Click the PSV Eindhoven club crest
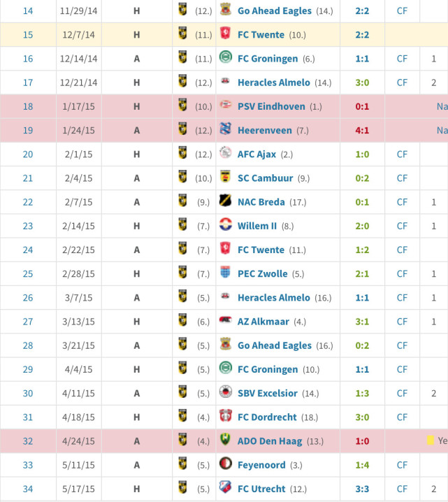 [x=225, y=106]
